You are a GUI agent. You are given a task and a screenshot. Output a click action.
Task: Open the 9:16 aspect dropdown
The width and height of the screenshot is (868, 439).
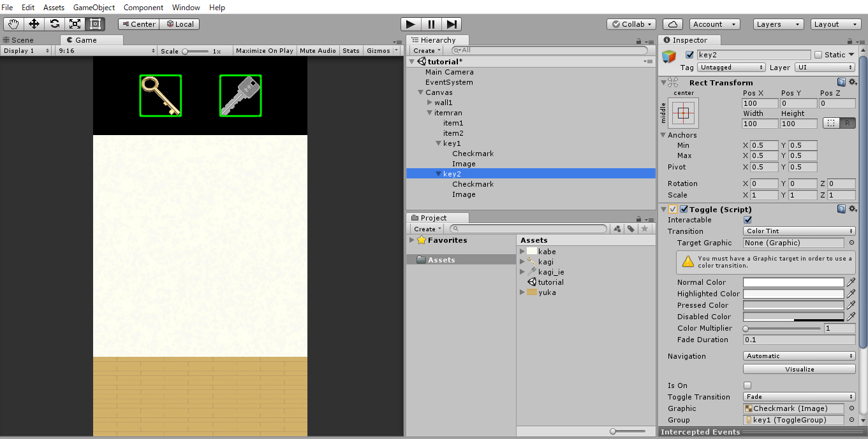click(107, 50)
